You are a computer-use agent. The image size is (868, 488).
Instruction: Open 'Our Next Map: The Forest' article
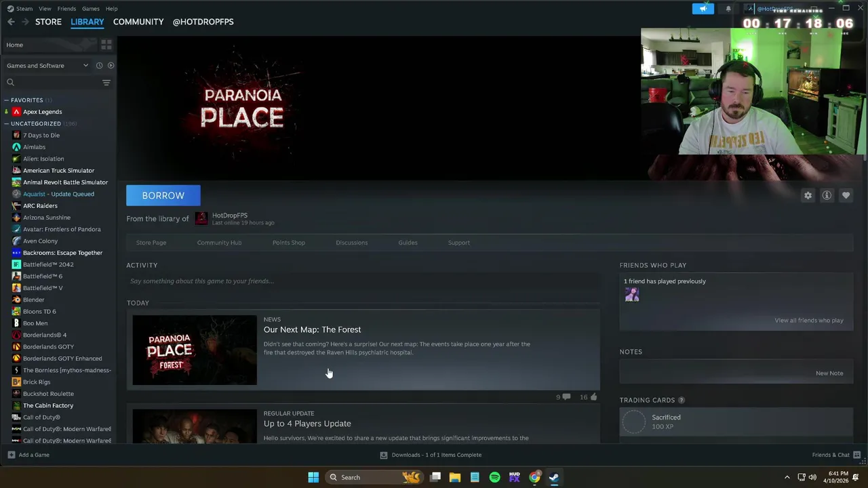[313, 329]
